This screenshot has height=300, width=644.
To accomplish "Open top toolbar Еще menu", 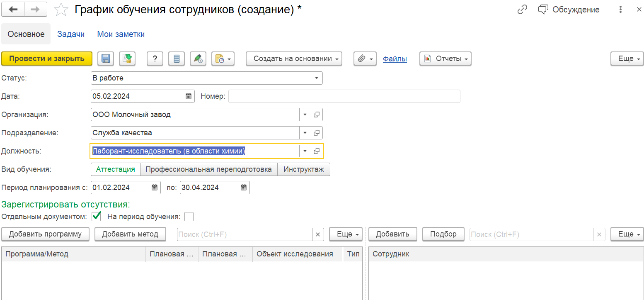I will point(627,59).
